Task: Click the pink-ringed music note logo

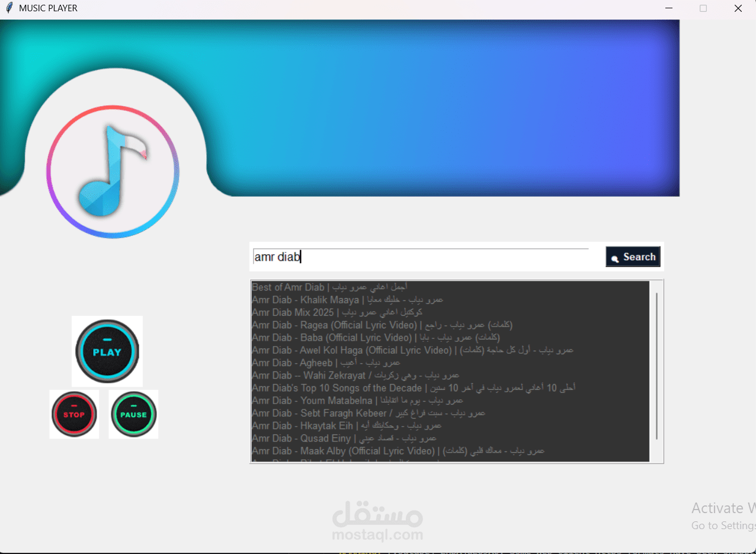Action: (113, 172)
